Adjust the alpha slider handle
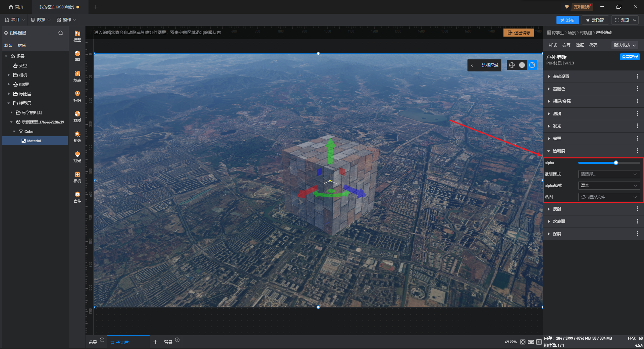Viewport: 644px width, 349px height. click(616, 163)
